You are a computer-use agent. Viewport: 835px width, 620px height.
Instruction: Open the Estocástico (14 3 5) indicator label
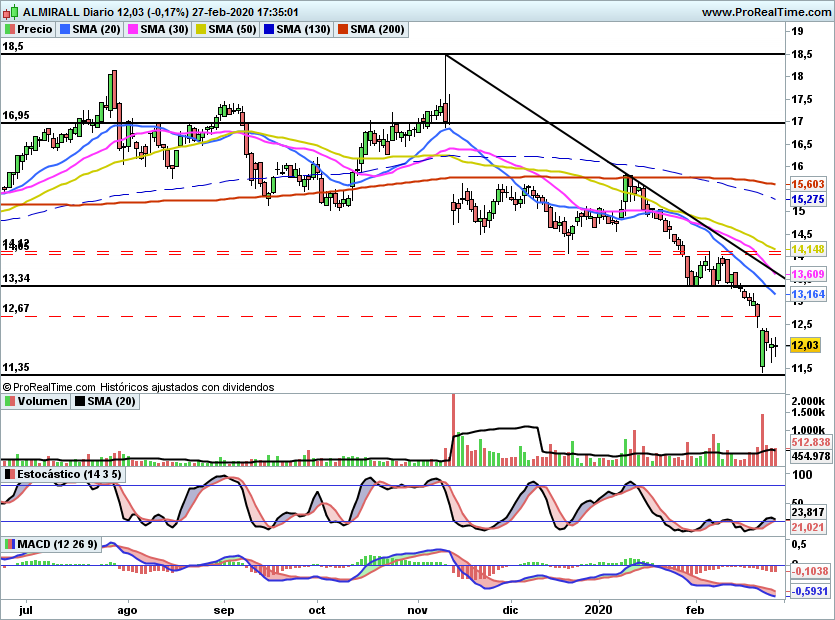(70, 473)
